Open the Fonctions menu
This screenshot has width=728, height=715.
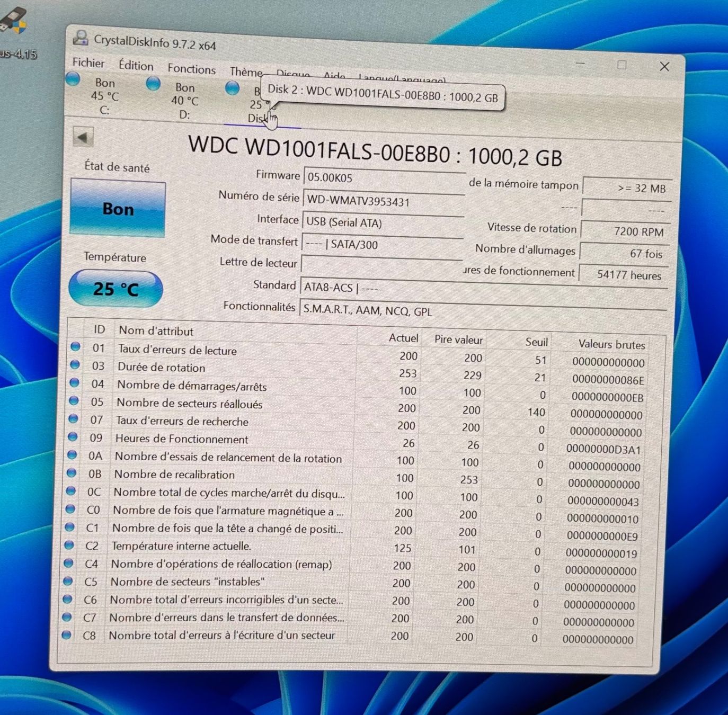(x=191, y=69)
